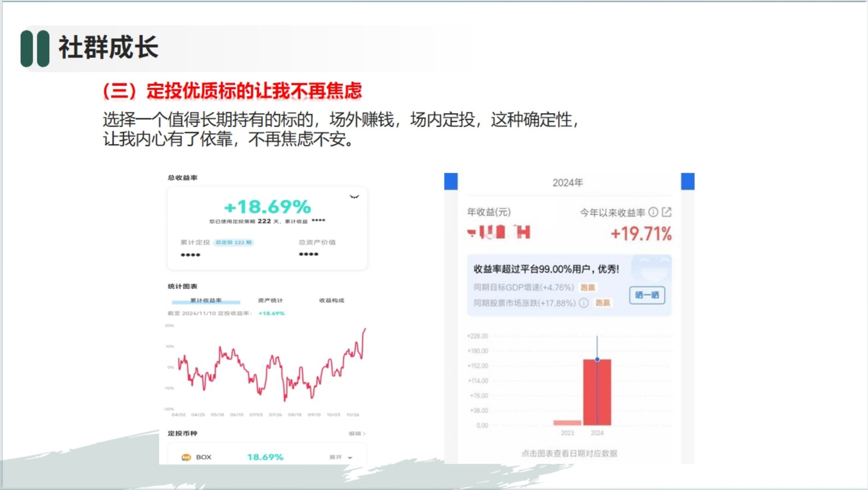868x490 pixels.
Task: Switch to the 资产统计 tab
Action: pyautogui.click(x=270, y=300)
